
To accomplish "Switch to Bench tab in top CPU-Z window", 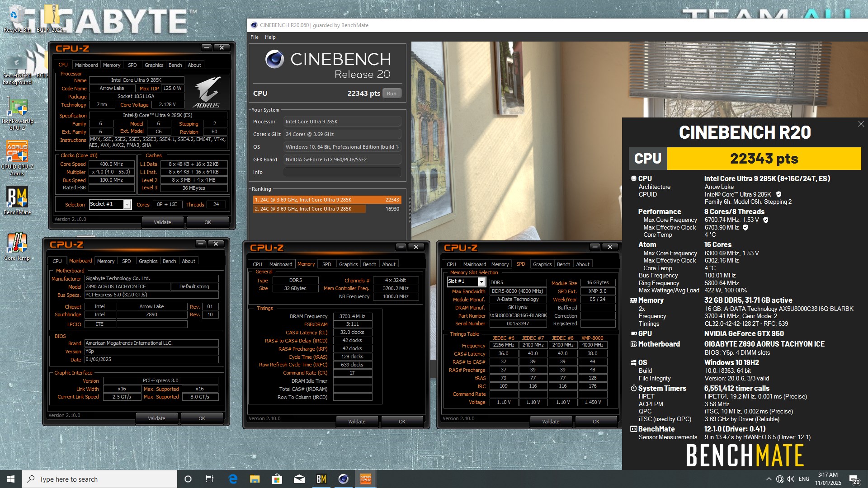I will coord(175,65).
